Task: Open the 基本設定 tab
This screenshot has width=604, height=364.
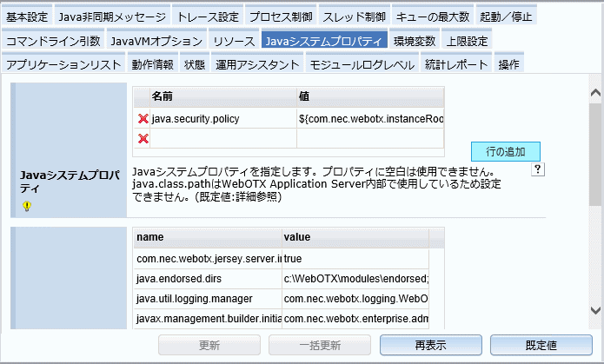Action: (x=27, y=17)
